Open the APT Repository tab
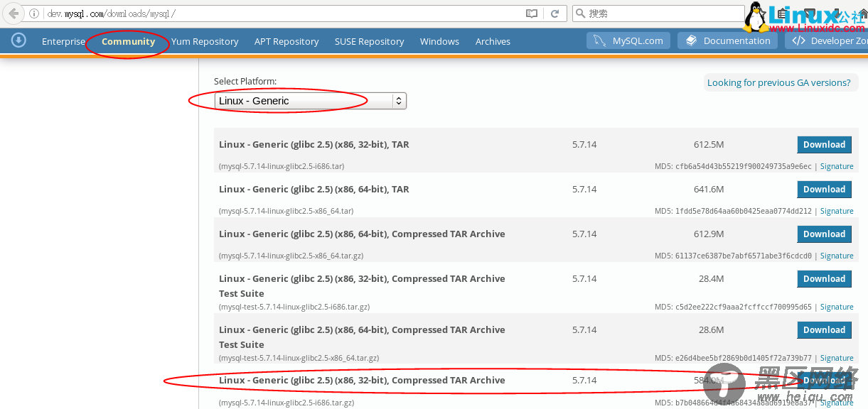Image resolution: width=868 pixels, height=409 pixels. [x=286, y=41]
